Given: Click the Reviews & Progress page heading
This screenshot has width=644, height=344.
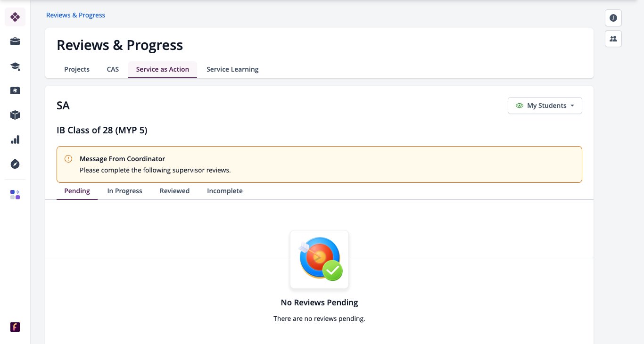Looking at the screenshot, I should click(120, 45).
